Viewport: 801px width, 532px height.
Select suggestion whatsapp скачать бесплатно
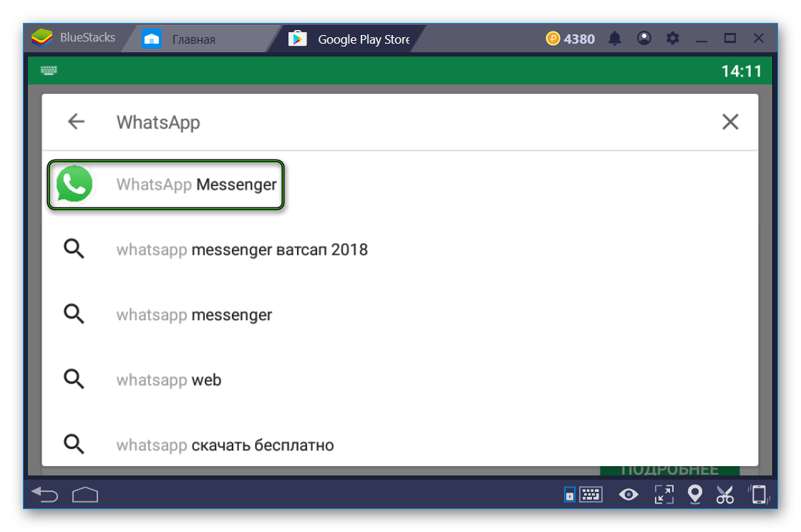[400, 444]
